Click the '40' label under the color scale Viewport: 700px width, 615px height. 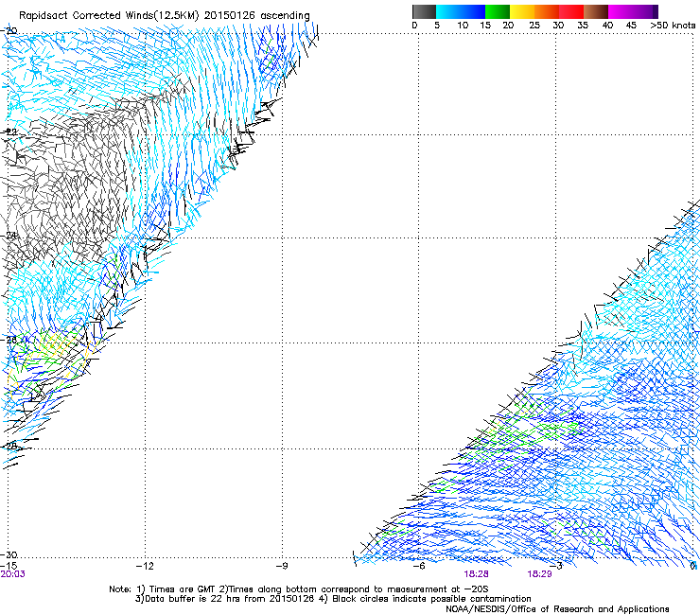[x=607, y=26]
